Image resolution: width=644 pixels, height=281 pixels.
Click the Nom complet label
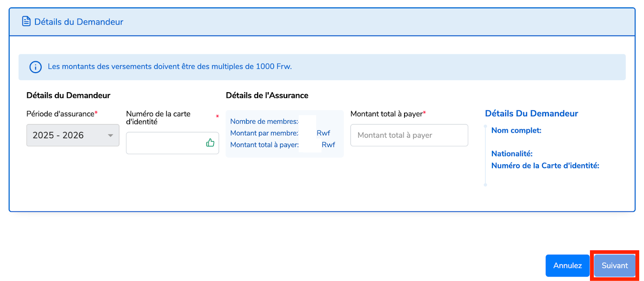[516, 130]
